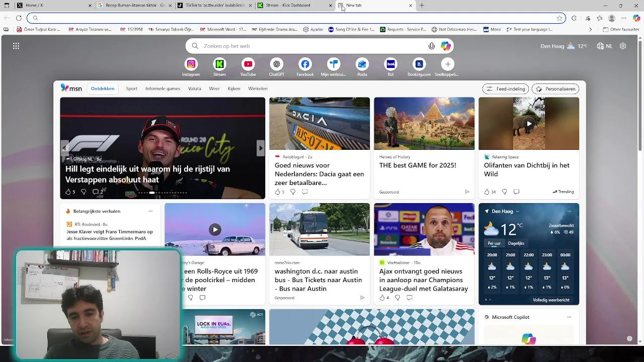The height and width of the screenshot is (362, 644).
Task: Like the Verstappen headline story
Action: 68,192
